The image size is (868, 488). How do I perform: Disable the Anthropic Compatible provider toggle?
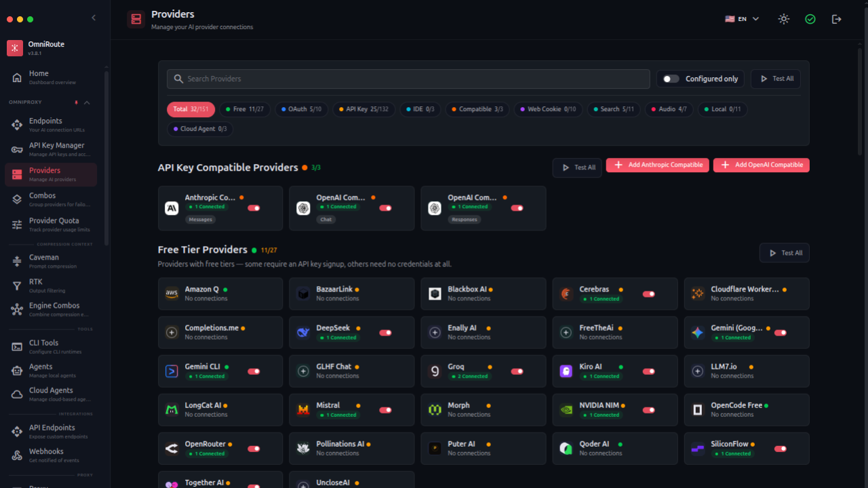254,208
